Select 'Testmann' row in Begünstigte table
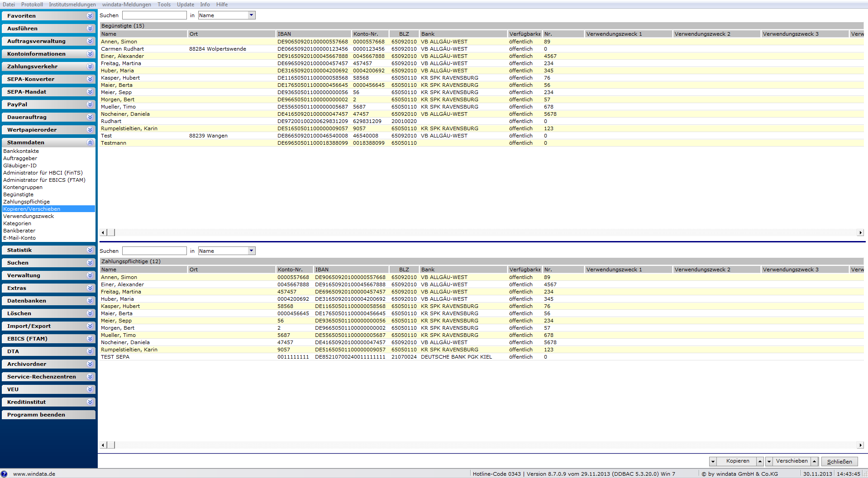The height and width of the screenshot is (478, 868). click(x=482, y=143)
